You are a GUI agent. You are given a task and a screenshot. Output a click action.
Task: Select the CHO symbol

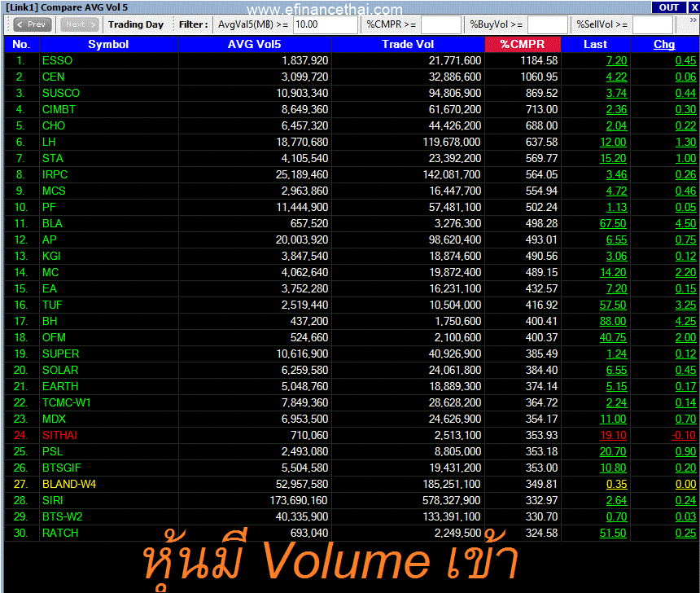[x=54, y=125]
